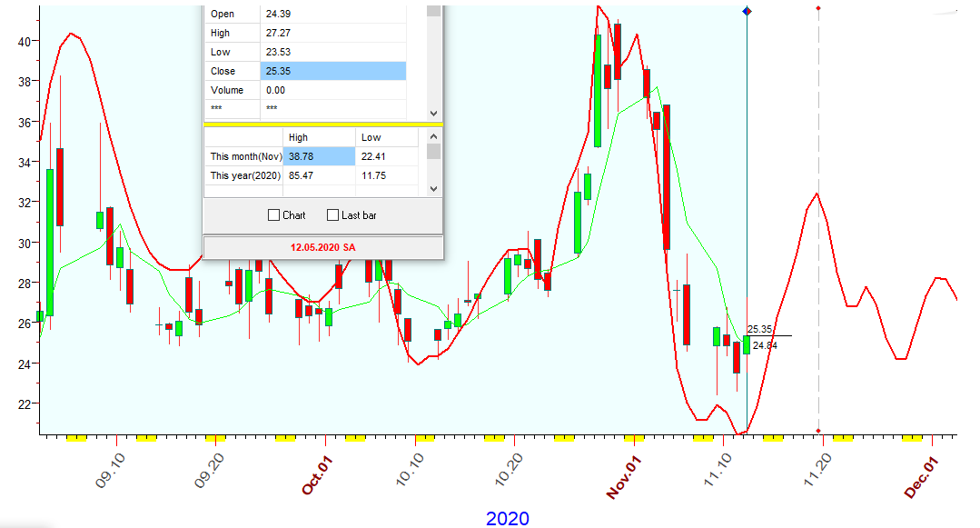Click the 12.05.2020 SA date button
980x528 pixels.
click(x=322, y=247)
